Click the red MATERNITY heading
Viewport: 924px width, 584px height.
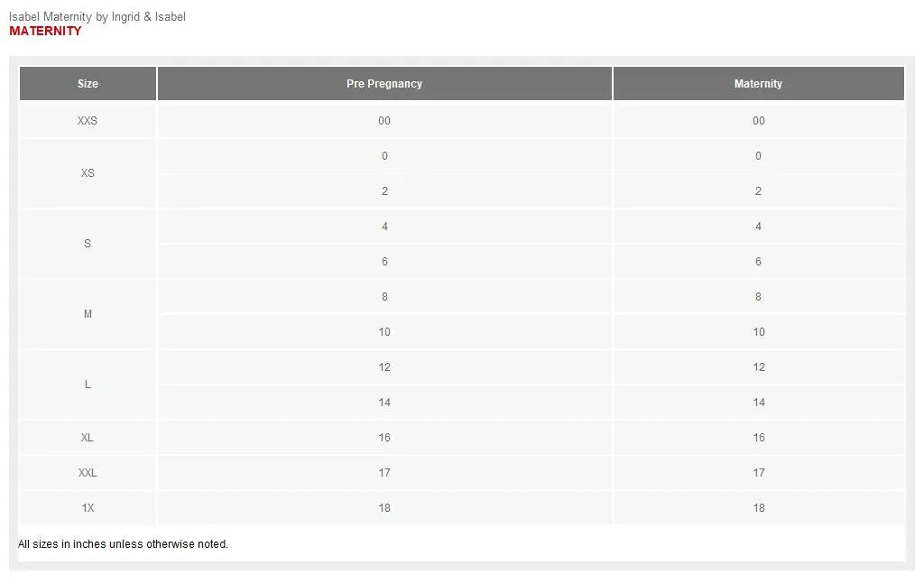click(45, 31)
